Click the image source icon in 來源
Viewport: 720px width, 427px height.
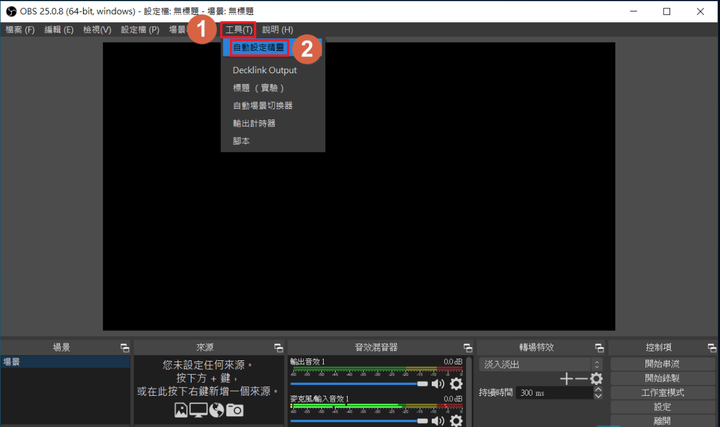[181, 410]
